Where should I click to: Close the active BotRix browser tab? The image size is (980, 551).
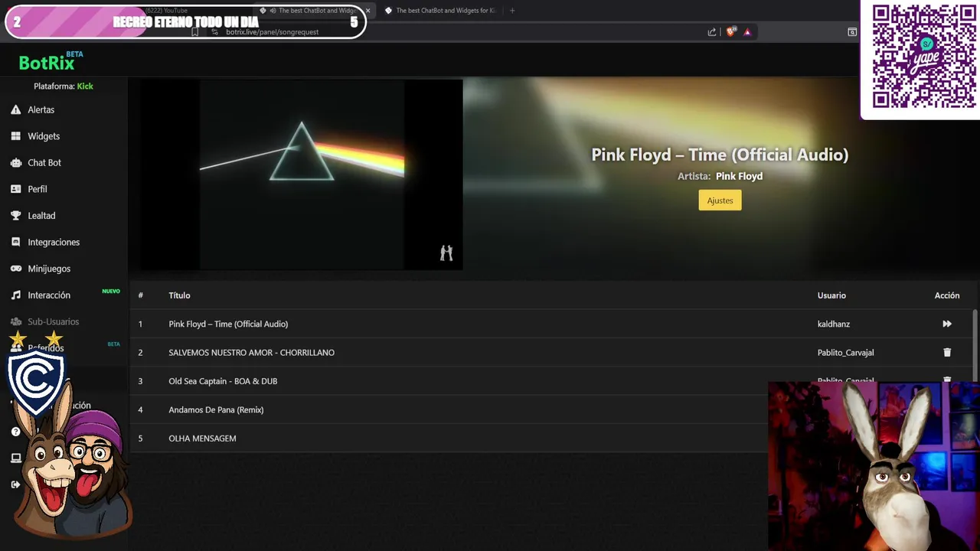(x=367, y=11)
